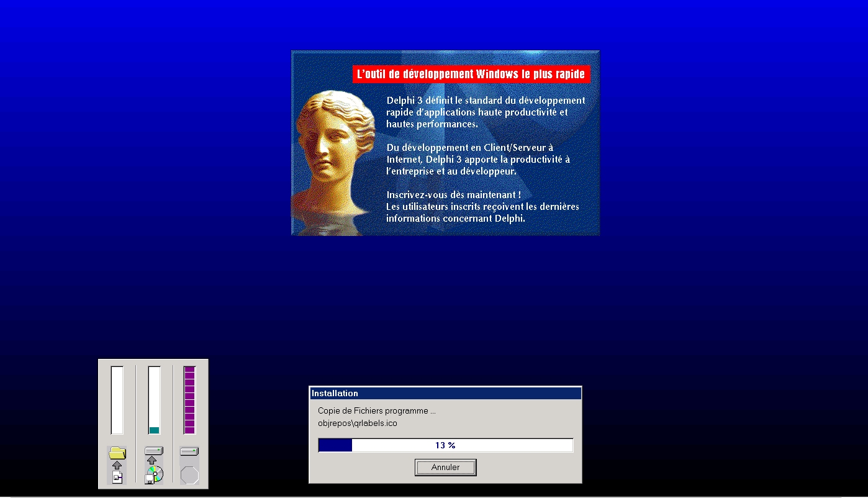Image resolution: width=868 pixels, height=498 pixels.
Task: Click the gray octagon icon
Action: [189, 476]
